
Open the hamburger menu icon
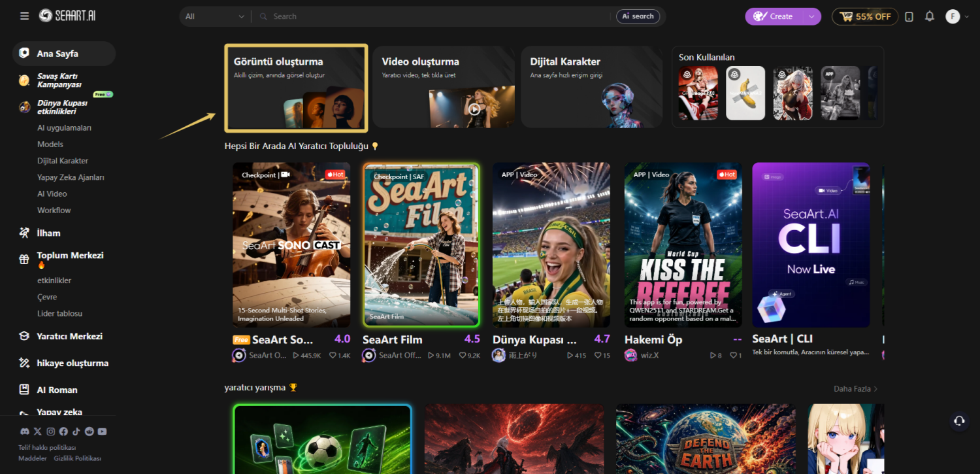point(24,16)
